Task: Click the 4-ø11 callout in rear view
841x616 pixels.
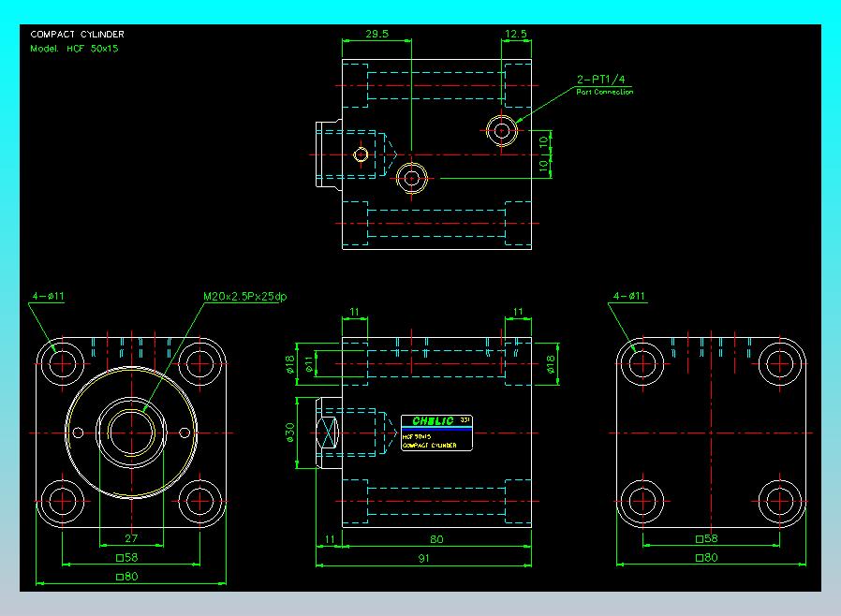Action: 629,296
